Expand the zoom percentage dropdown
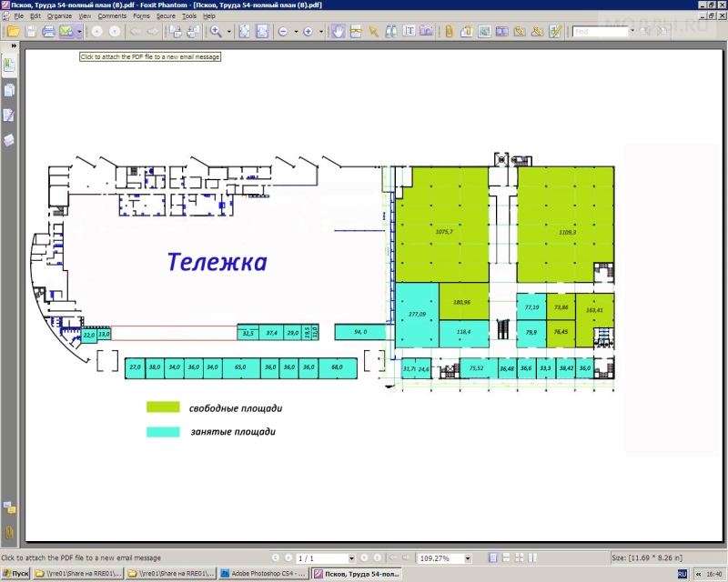728x582 pixels. click(468, 557)
